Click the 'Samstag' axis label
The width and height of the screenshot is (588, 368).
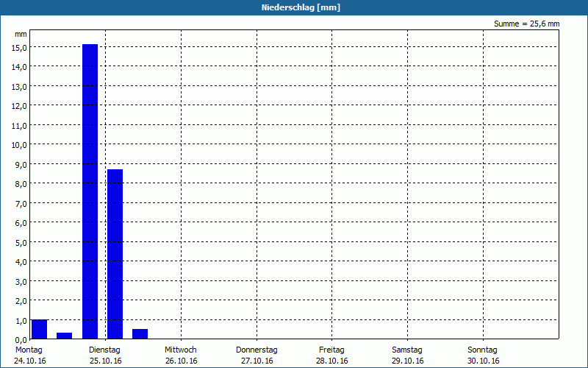point(407,350)
